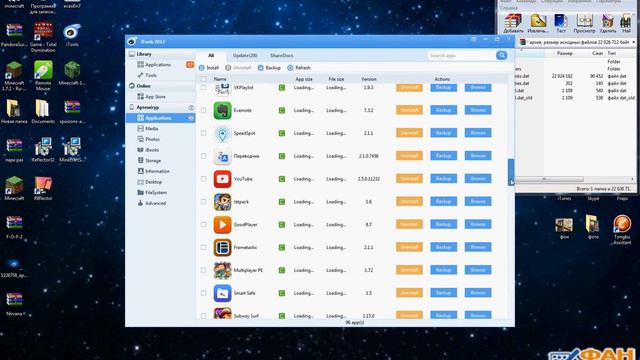Click Browse button for SpeedSpot

click(478, 133)
